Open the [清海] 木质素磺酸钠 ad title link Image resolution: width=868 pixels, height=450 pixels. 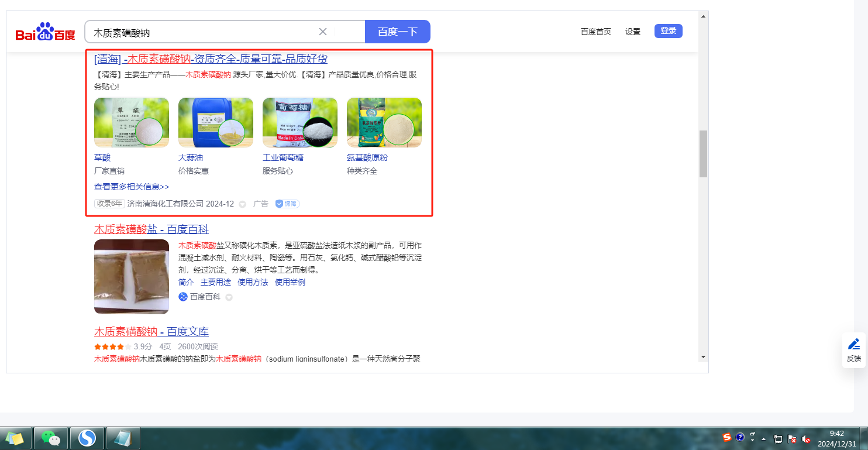pyautogui.click(x=211, y=59)
